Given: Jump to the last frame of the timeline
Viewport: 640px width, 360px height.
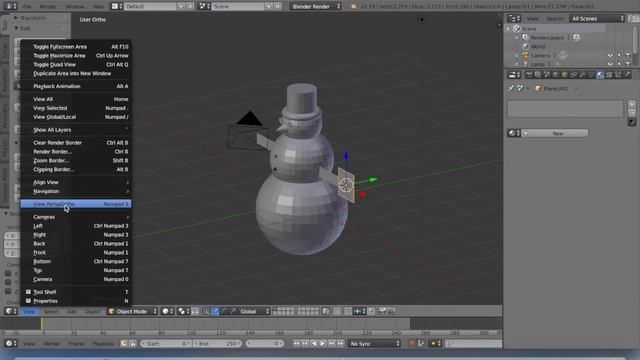Looking at the screenshot, I should [340, 344].
